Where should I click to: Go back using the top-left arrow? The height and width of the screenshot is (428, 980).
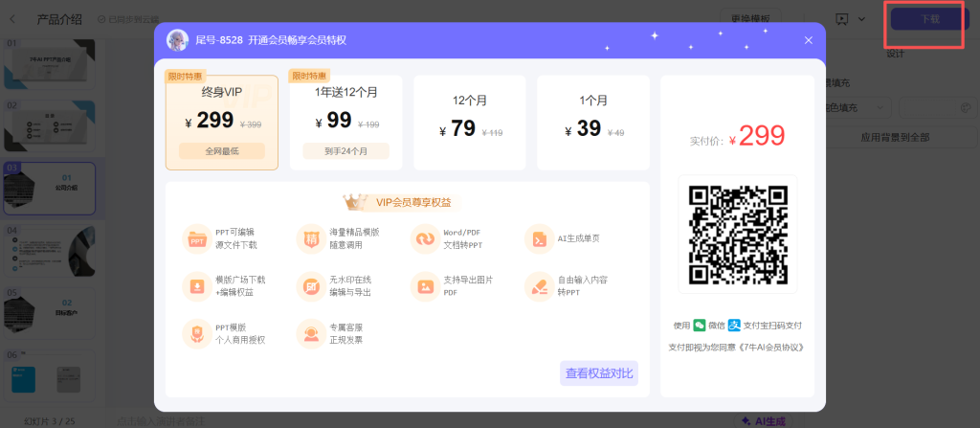12,19
